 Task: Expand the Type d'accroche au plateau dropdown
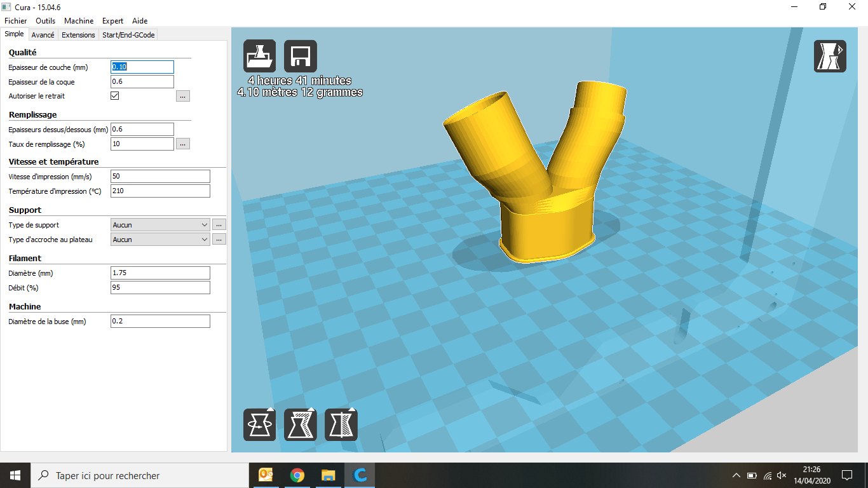[160, 240]
